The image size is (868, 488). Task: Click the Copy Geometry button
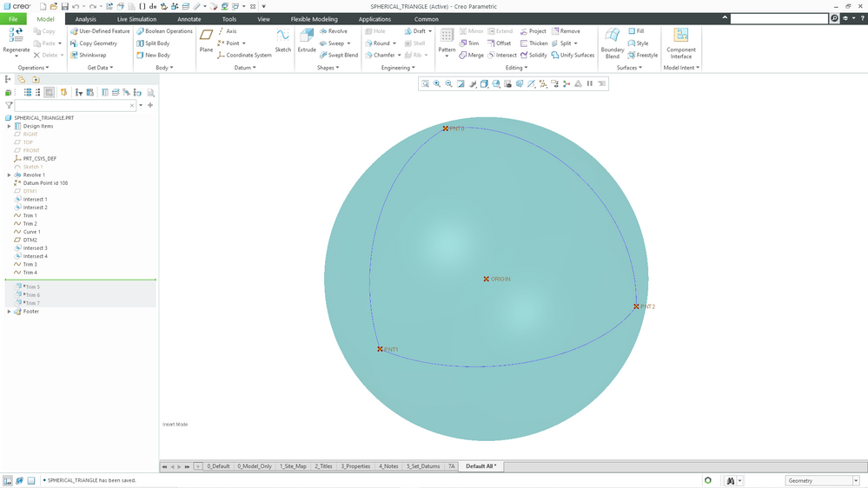tap(94, 43)
